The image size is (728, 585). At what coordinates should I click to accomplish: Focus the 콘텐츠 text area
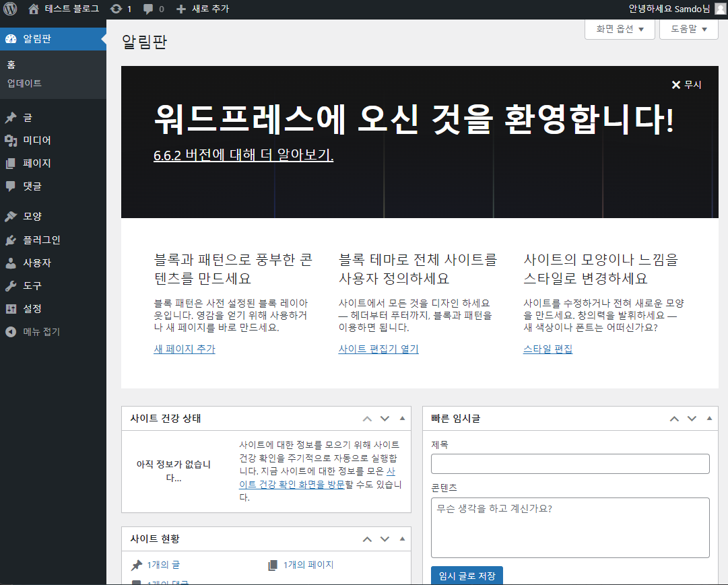click(570, 527)
